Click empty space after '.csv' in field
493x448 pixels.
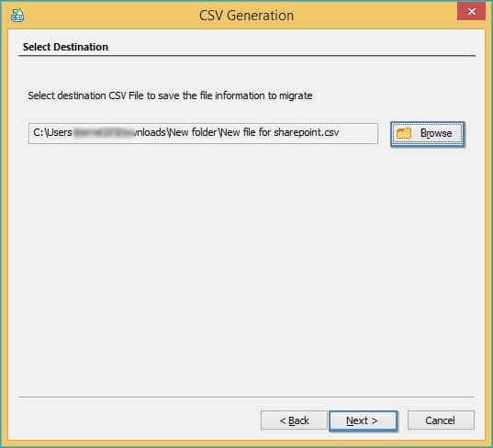click(358, 133)
